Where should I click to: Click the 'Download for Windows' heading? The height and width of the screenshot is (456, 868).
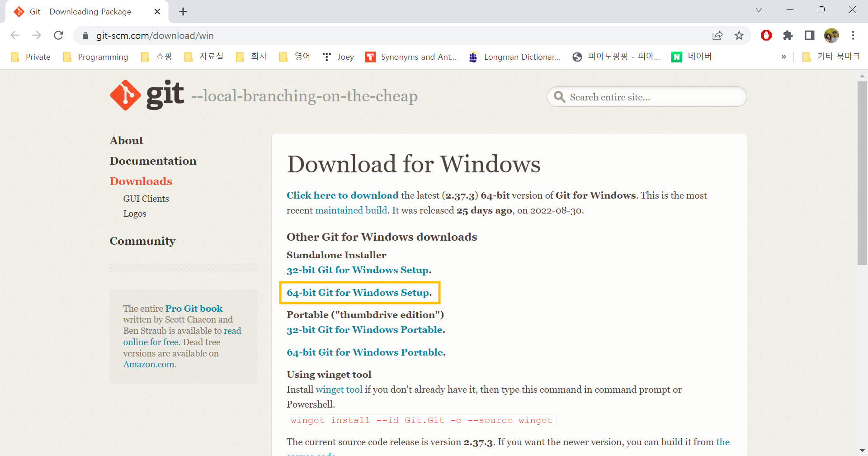pos(414,164)
